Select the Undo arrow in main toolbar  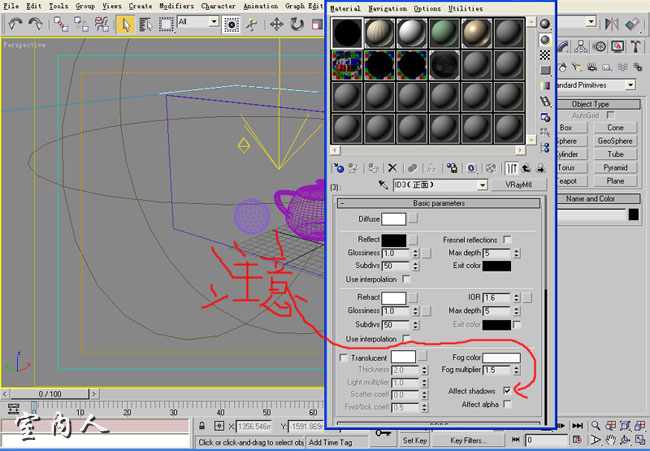tap(15, 24)
